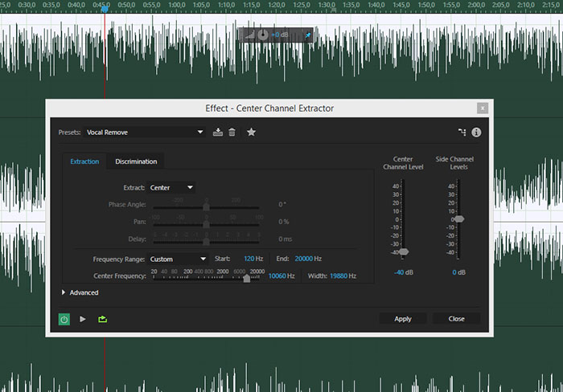Image resolution: width=563 pixels, height=392 pixels.
Task: Click the Close button
Action: [456, 319]
